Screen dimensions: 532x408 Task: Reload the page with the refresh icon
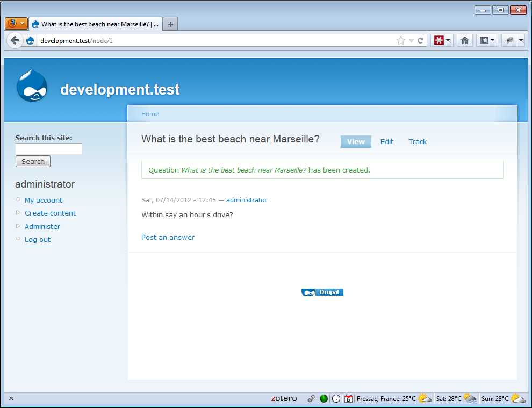[x=420, y=40]
